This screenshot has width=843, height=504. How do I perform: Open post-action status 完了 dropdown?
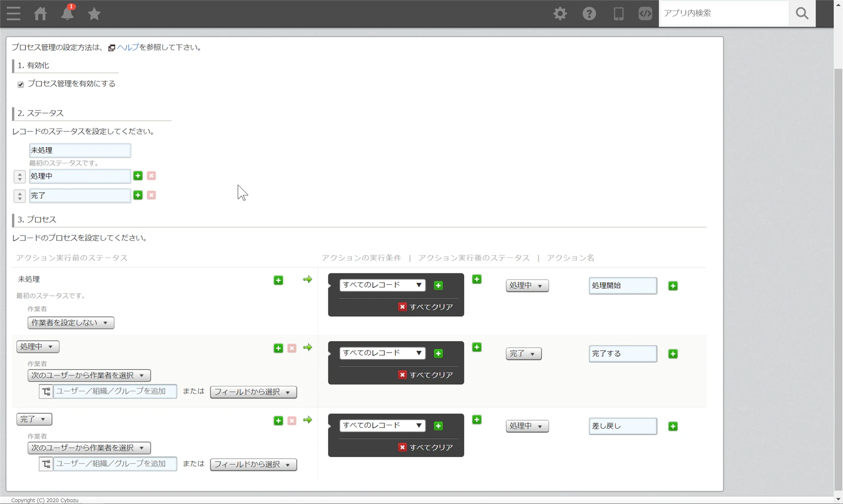(524, 354)
